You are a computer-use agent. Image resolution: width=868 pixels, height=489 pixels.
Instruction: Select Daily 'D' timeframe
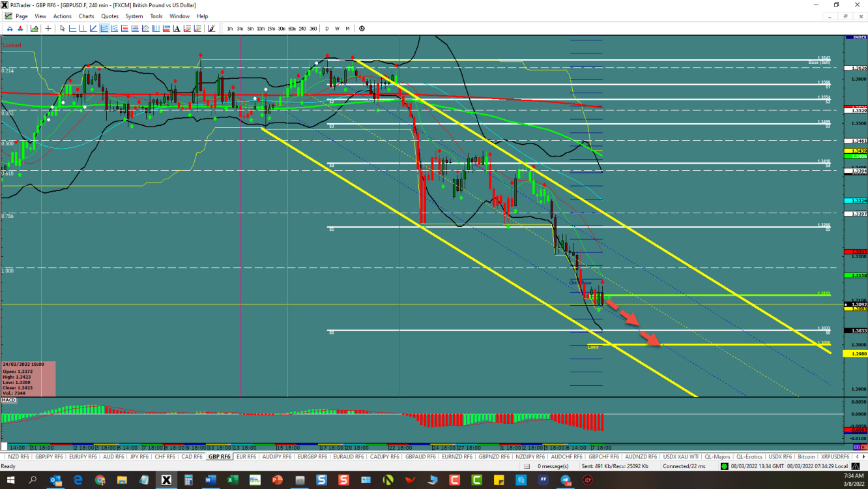tap(327, 28)
